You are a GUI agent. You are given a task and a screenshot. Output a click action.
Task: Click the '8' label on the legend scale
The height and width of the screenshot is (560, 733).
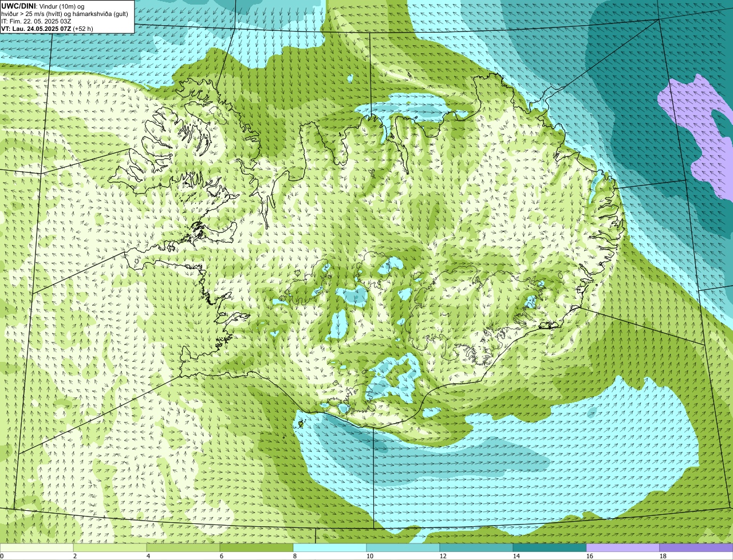click(295, 556)
